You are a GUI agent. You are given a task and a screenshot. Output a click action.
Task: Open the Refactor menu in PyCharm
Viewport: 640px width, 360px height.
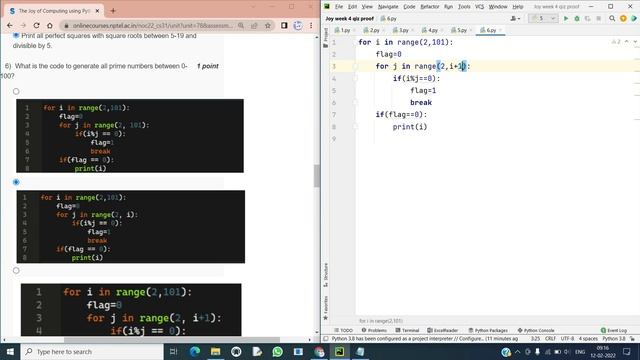point(430,7)
